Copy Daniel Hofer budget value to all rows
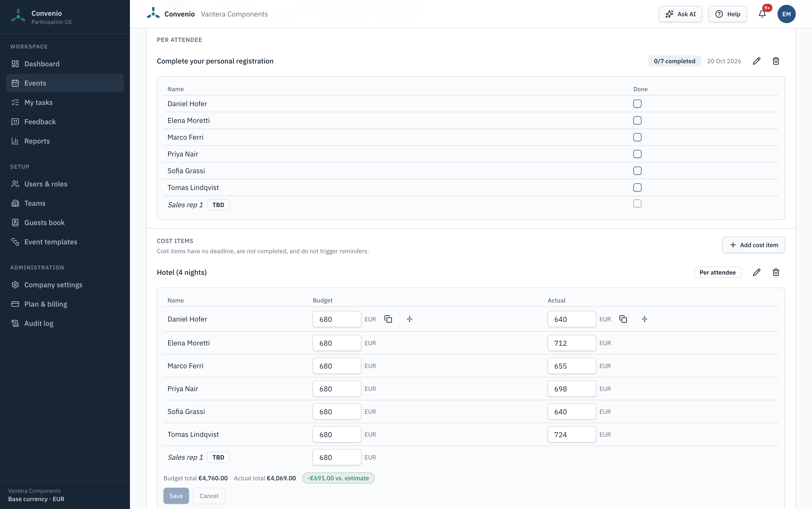812x509 pixels. point(388,319)
